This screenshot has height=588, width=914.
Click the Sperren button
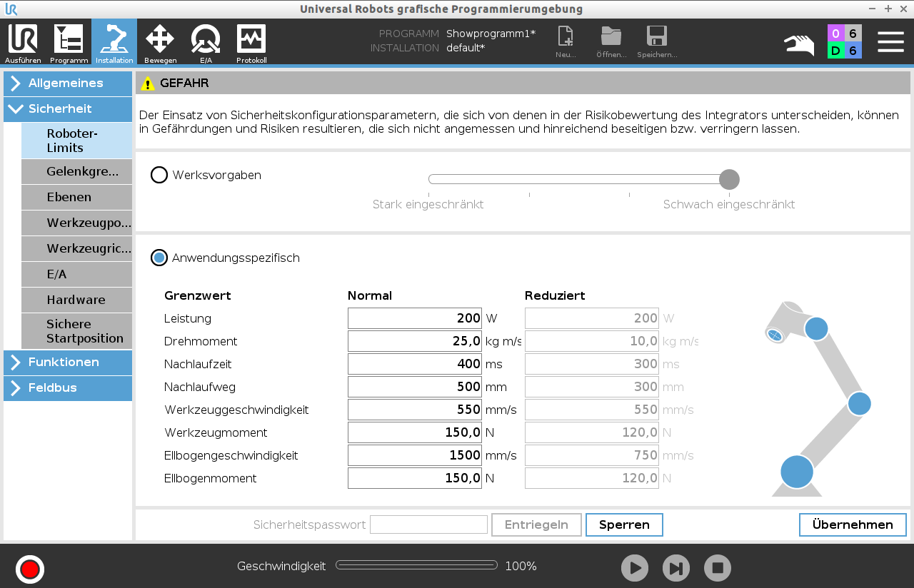point(624,524)
